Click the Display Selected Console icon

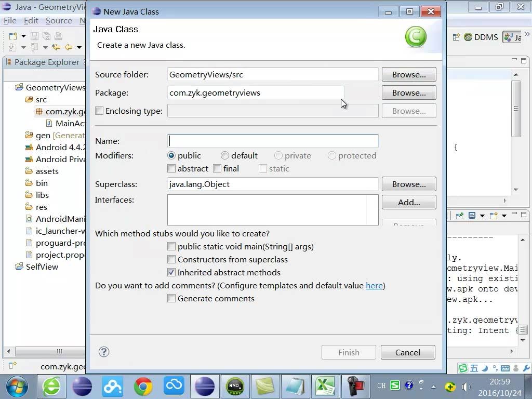[x=472, y=216]
